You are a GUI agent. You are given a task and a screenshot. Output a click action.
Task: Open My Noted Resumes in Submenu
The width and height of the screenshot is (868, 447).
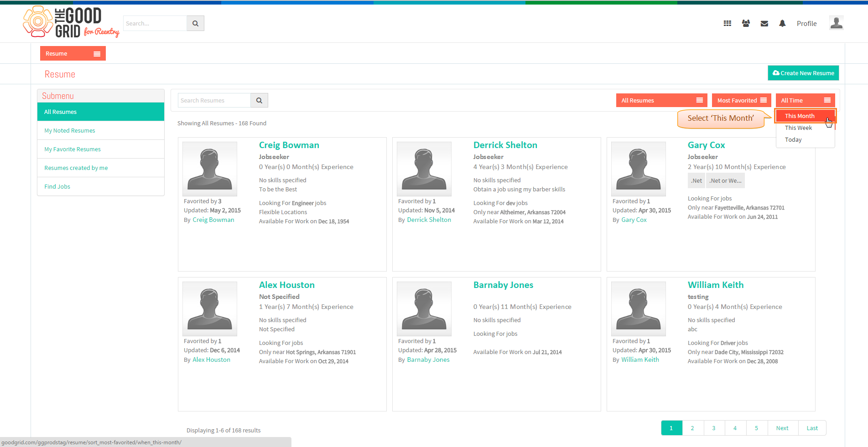tap(101, 130)
